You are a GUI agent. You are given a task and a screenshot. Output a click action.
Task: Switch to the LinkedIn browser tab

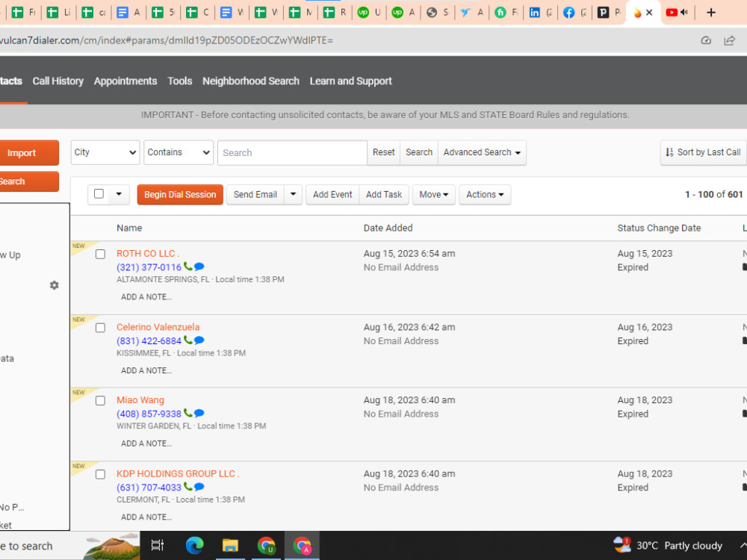pos(540,13)
